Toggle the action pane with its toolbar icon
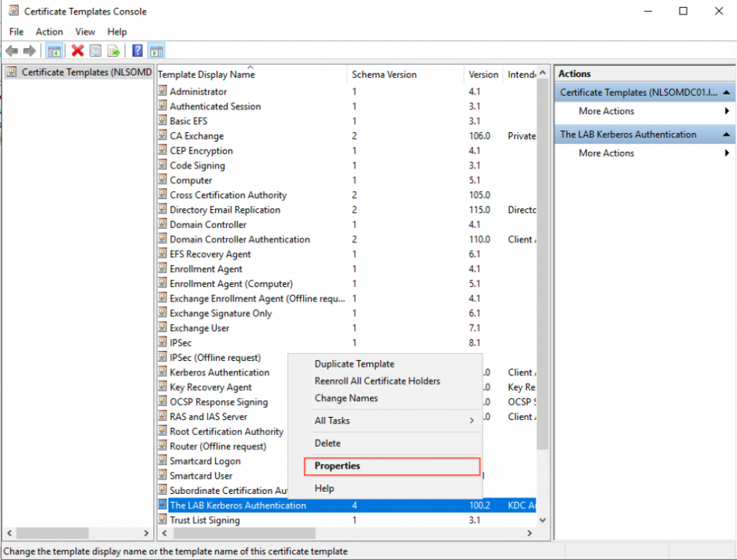This screenshot has width=737, height=560. point(156,50)
